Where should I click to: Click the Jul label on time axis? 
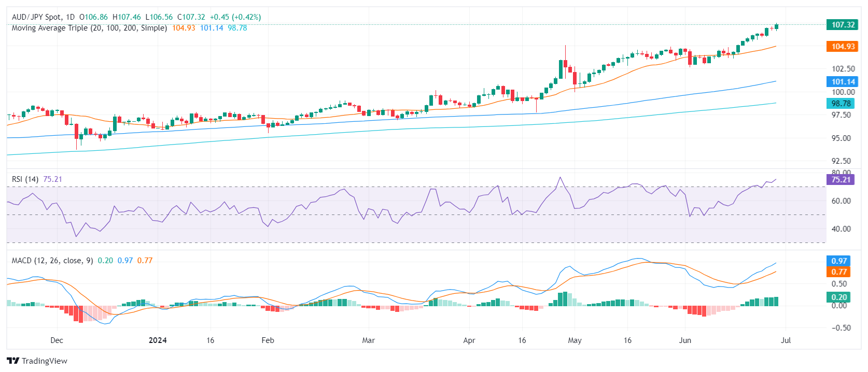coord(786,340)
